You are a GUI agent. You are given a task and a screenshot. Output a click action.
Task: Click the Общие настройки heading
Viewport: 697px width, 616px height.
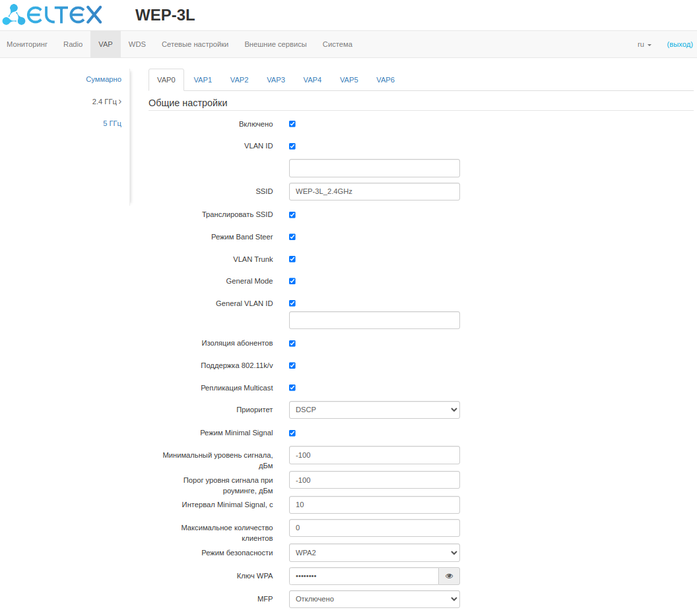pyautogui.click(x=188, y=103)
